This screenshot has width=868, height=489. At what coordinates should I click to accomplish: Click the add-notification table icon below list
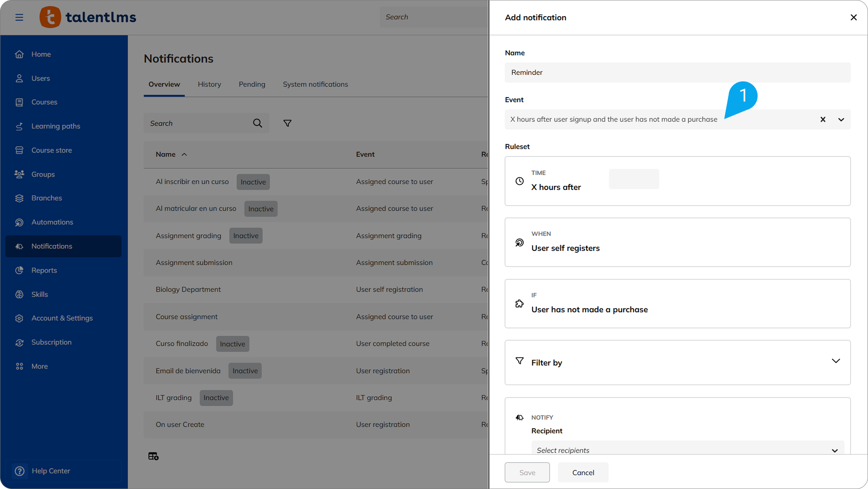tap(153, 456)
